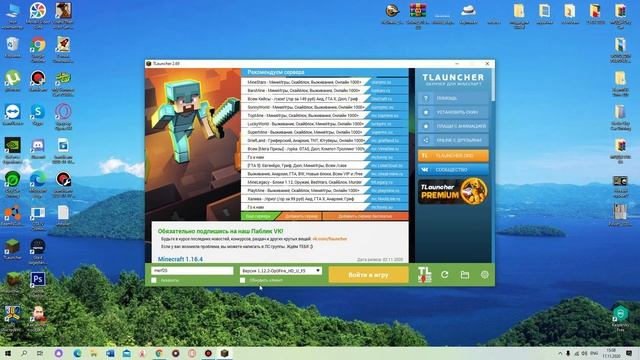This screenshot has height=360, width=640.
Task: Open the help question-mark icon in TLauncher sidebar
Action: [x=426, y=98]
